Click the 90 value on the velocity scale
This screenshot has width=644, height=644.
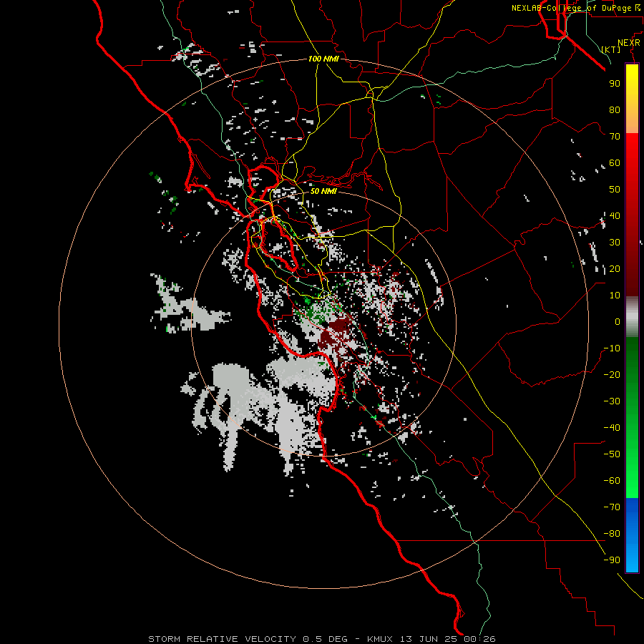615,84
